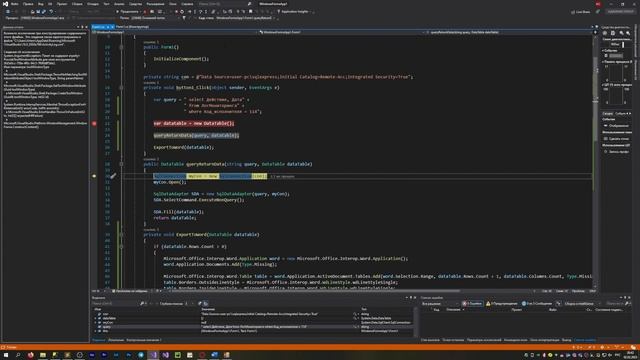Open the queryReturnData member dropdown in navigation bar

pos(508,32)
